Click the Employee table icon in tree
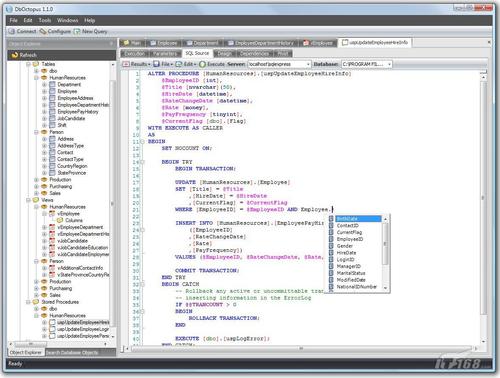This screenshot has width=500, height=378. (x=52, y=91)
